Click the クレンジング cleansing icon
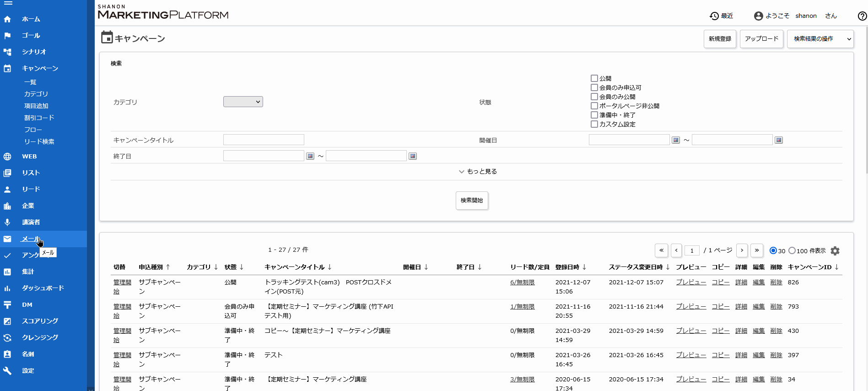868x391 pixels. [x=7, y=338]
